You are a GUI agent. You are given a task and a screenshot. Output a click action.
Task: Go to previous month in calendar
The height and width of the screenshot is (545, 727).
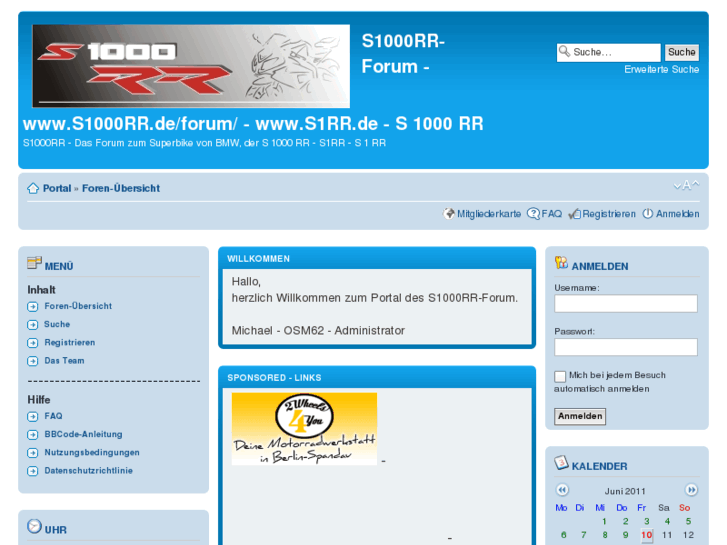click(x=562, y=490)
